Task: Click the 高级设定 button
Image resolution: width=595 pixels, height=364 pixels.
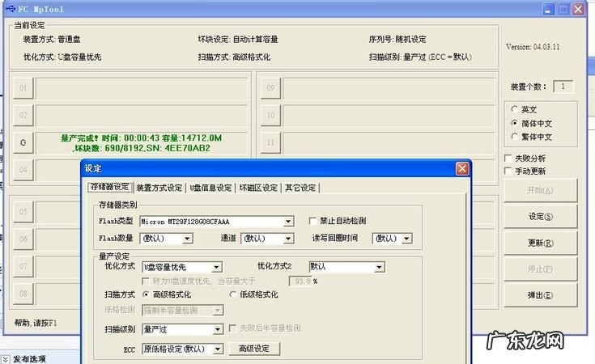Action: tap(254, 349)
